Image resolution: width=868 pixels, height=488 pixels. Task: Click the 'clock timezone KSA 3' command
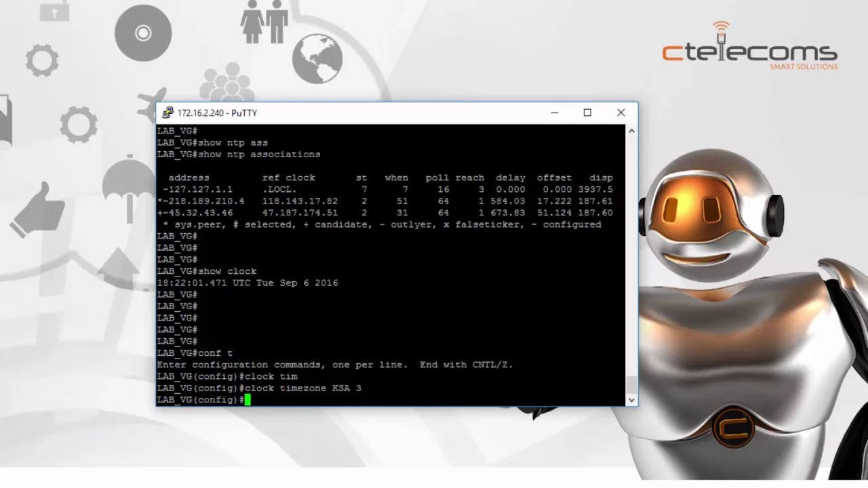tap(302, 388)
